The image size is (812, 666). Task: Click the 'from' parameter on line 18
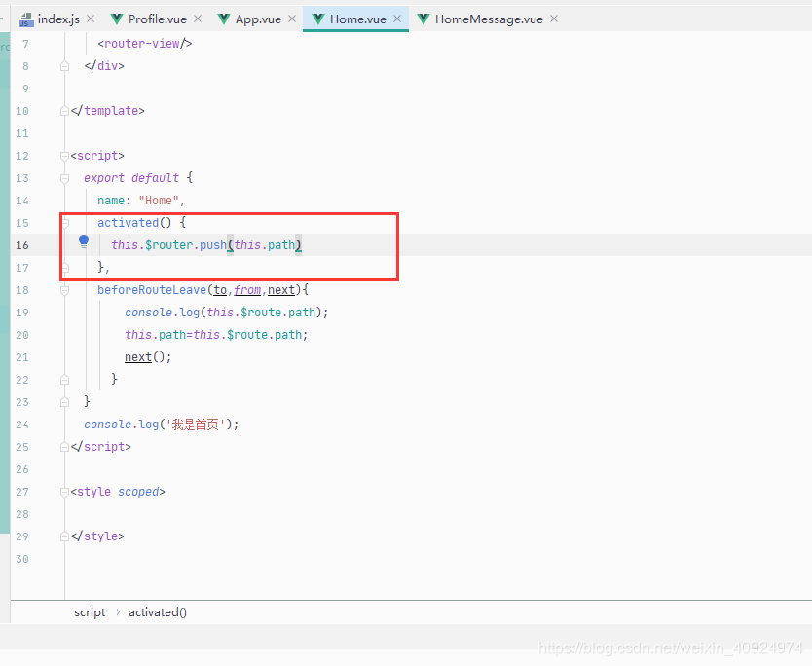(247, 290)
